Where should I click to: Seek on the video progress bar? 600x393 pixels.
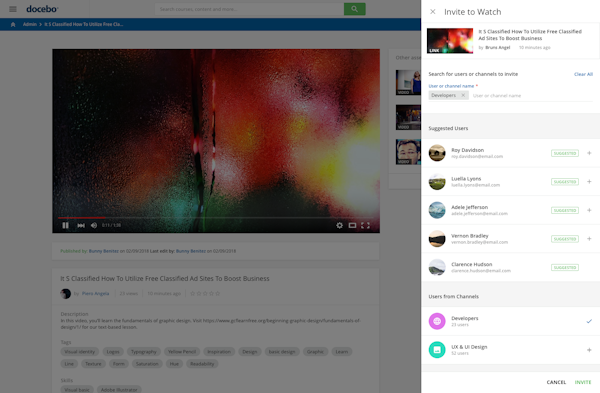[216, 217]
